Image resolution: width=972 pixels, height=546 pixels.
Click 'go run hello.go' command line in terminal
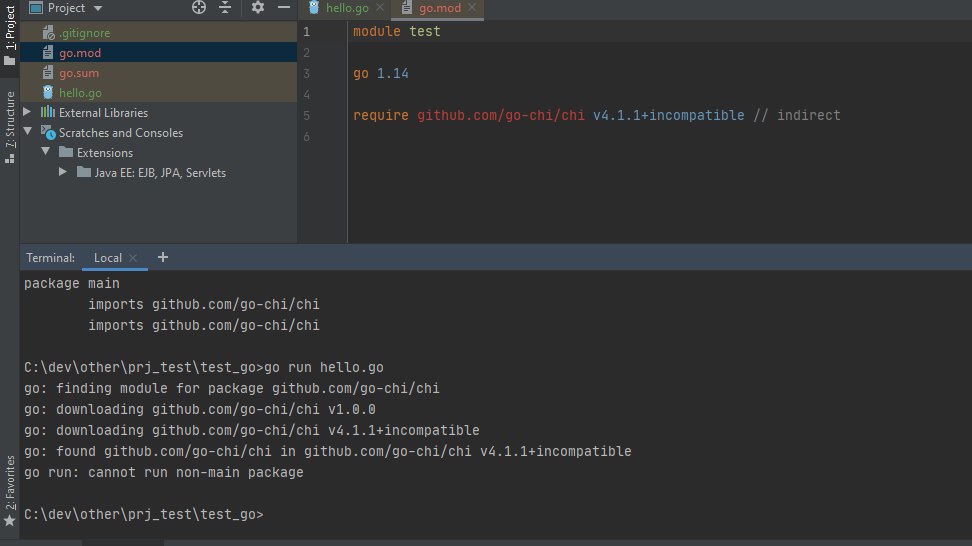point(204,368)
